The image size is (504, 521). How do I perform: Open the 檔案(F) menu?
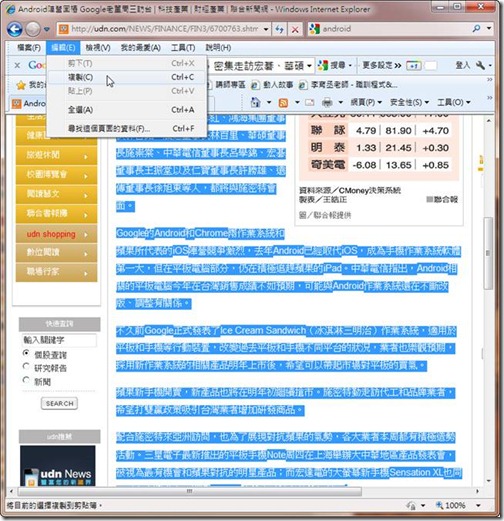[x=29, y=48]
